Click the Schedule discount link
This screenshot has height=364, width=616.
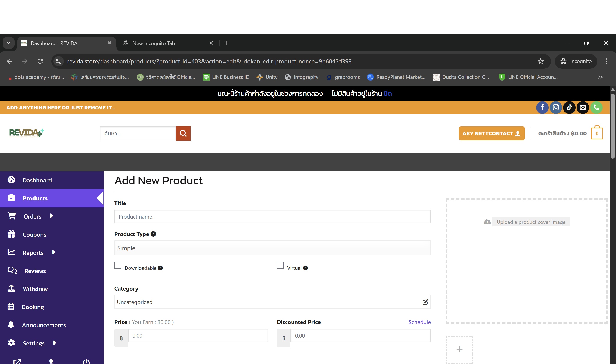[x=419, y=322]
